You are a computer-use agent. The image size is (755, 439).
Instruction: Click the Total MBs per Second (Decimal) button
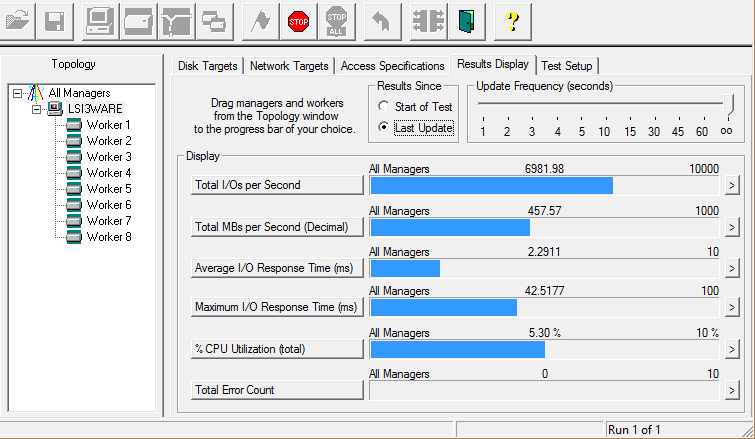(276, 227)
